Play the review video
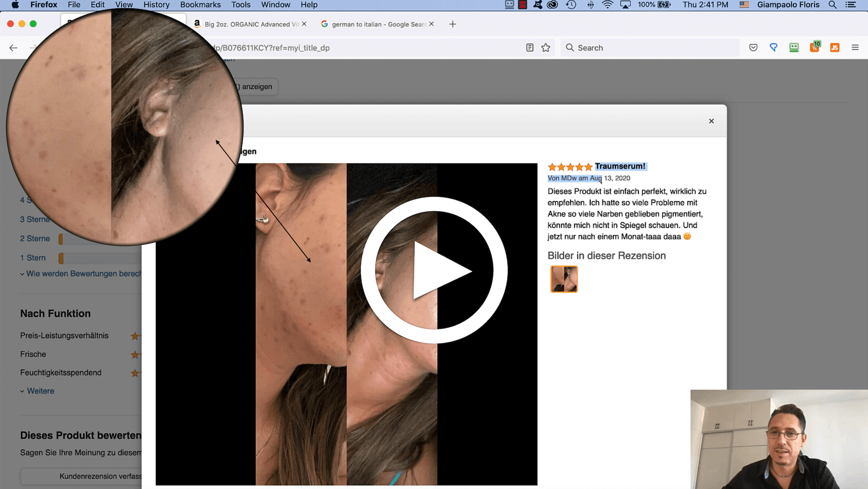Viewport: 868px width, 489px height. pyautogui.click(x=434, y=270)
